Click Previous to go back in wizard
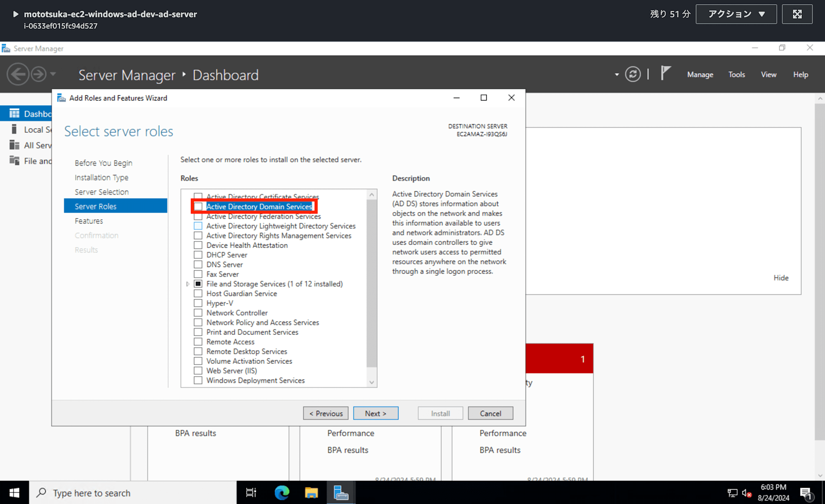 [325, 413]
